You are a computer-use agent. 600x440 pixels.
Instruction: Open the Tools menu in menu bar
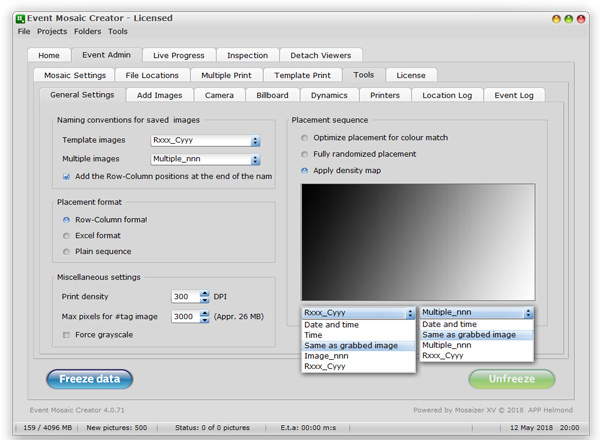[117, 31]
